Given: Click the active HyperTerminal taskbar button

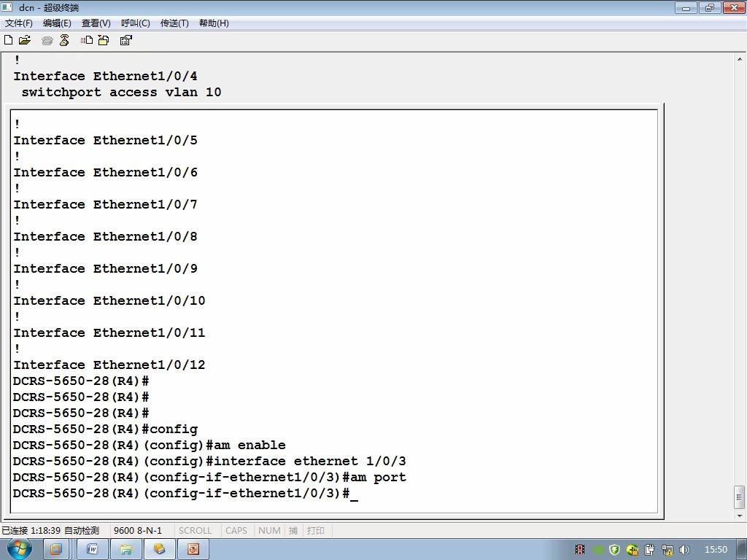Looking at the screenshot, I should (x=160, y=550).
